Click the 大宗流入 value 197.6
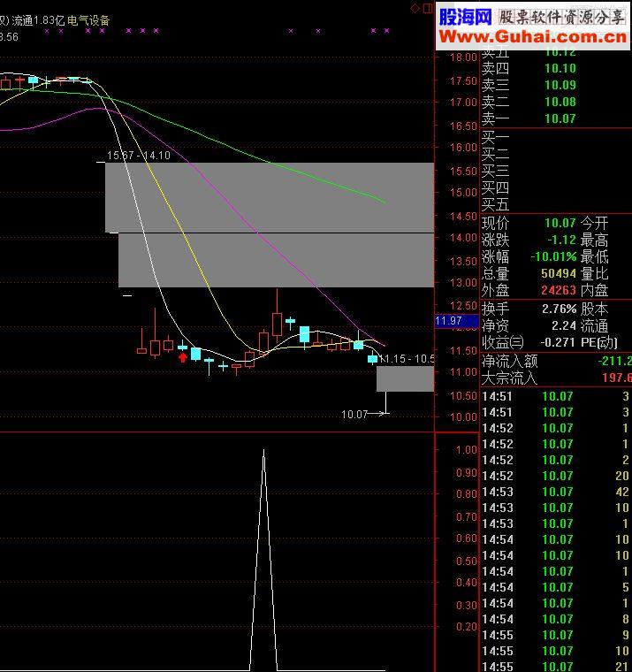The height and width of the screenshot is (672, 632). tap(617, 378)
